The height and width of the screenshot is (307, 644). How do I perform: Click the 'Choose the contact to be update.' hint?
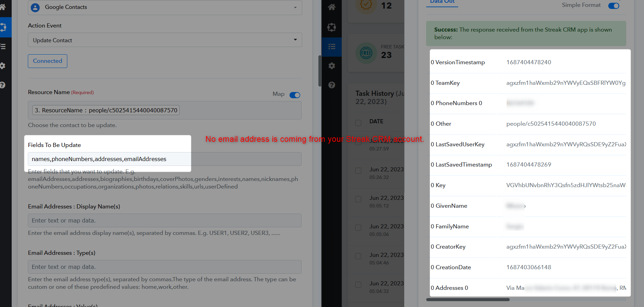(x=72, y=125)
